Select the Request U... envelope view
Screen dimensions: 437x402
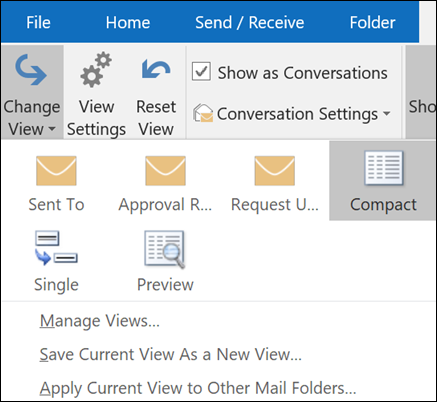point(275,171)
